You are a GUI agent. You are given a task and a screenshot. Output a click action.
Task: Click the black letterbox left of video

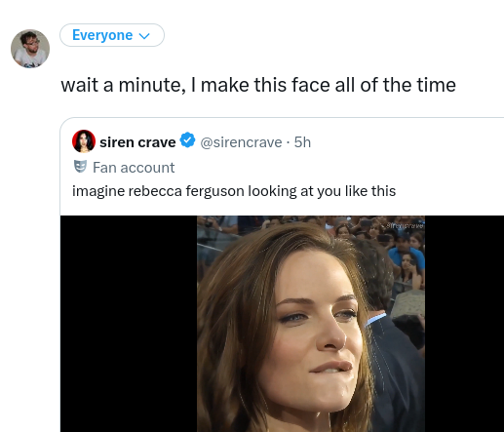point(129,324)
